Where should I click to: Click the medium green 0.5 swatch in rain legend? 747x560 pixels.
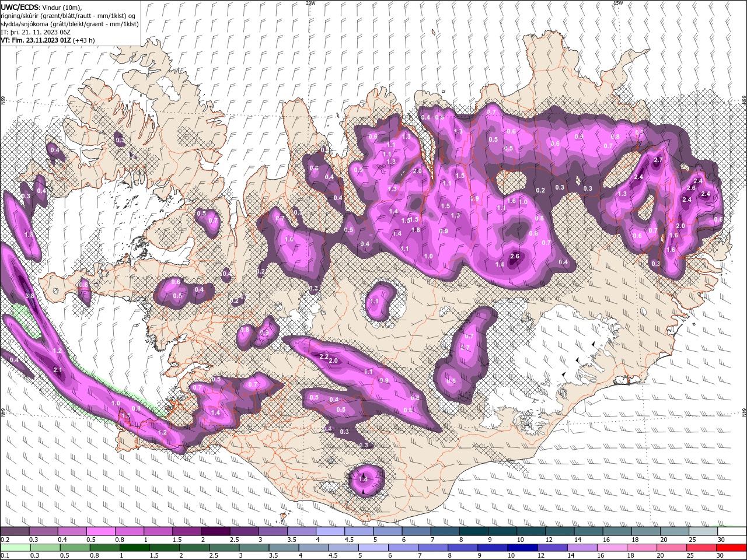click(x=75, y=547)
